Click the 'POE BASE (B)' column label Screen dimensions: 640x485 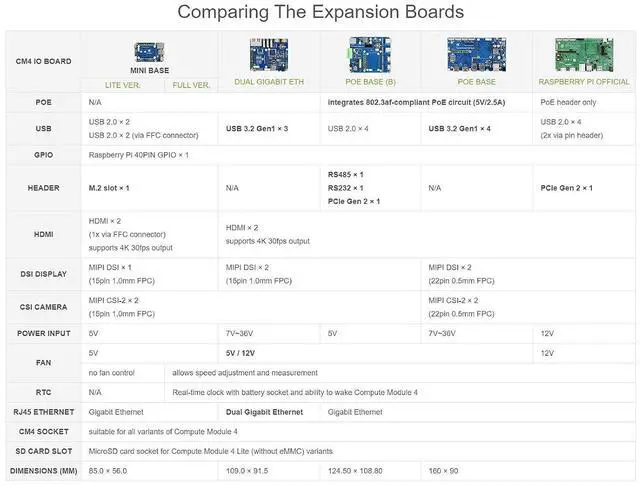tap(370, 82)
